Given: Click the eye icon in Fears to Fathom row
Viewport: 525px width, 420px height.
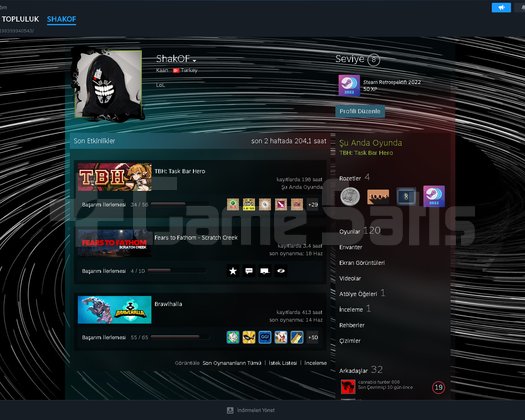Looking at the screenshot, I should (281, 271).
